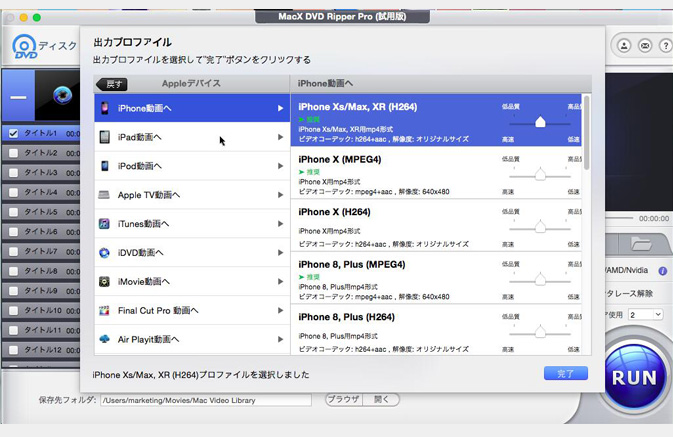Check the タイトル2 checkbox
This screenshot has height=437, width=673.
pos(13,153)
